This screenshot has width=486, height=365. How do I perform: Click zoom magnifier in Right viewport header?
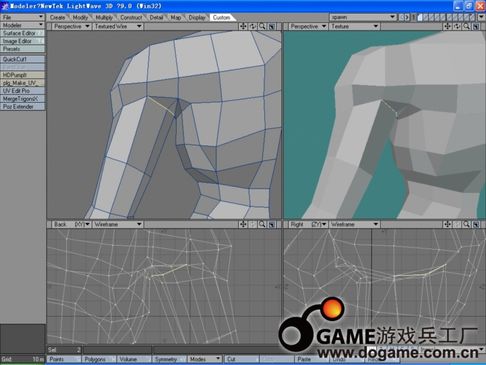(467, 224)
